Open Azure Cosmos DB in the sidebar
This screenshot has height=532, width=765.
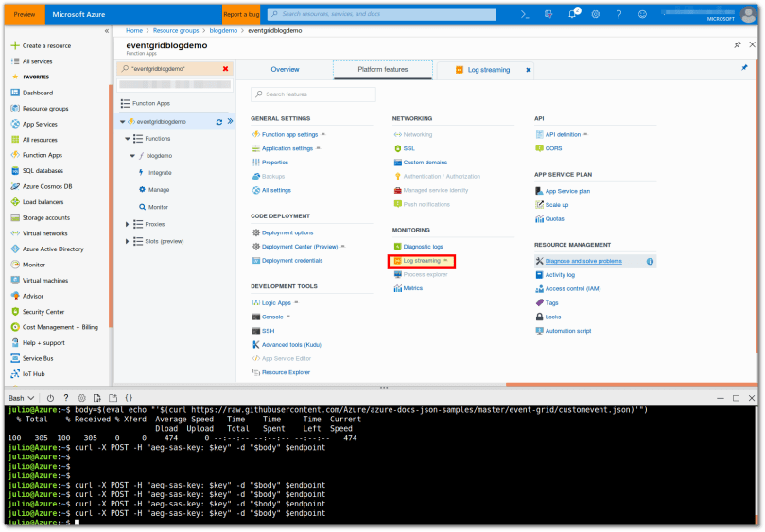[x=47, y=186]
